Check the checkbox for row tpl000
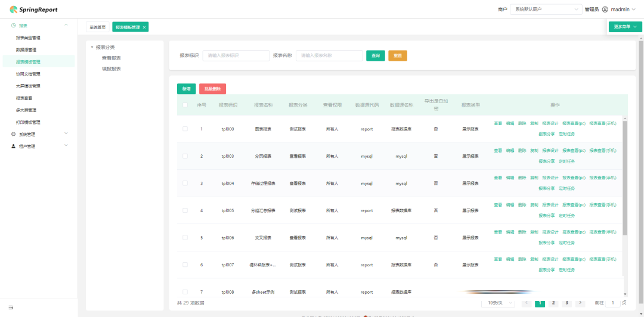 pos(185,129)
